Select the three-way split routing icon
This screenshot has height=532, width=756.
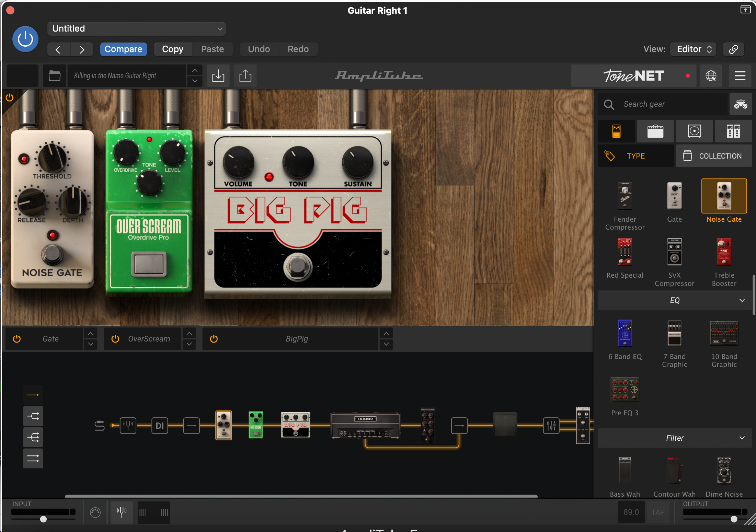coord(33,437)
